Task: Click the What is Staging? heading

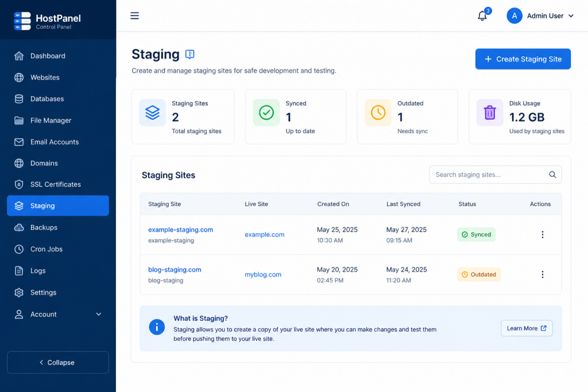Action: coord(200,319)
